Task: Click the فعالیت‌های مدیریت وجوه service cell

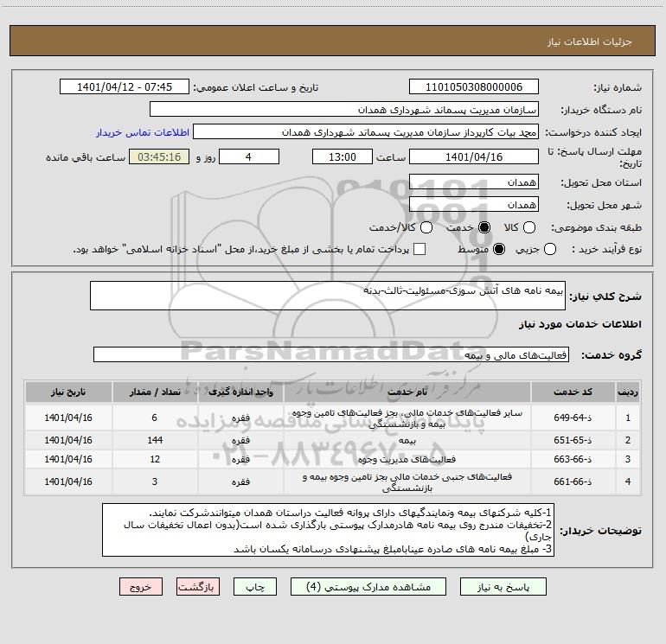Action: click(x=407, y=459)
